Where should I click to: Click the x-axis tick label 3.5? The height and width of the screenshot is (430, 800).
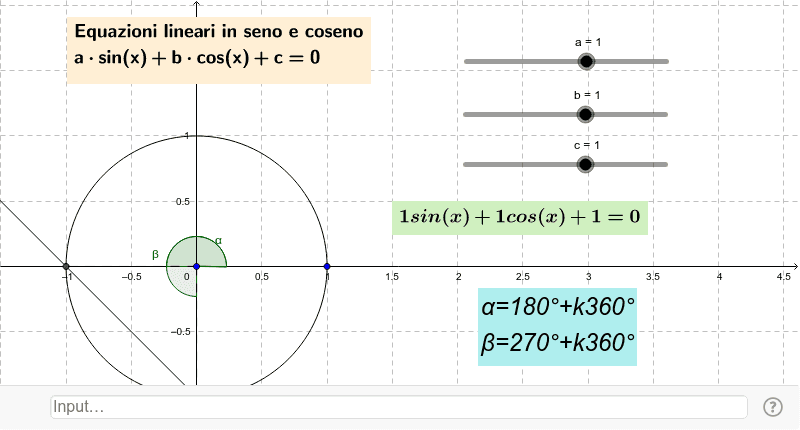[653, 276]
